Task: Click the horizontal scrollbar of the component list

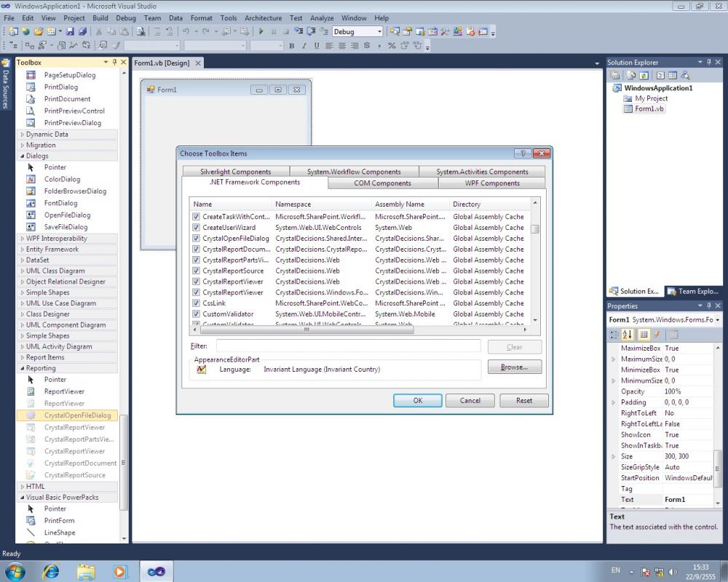Action: point(306,330)
